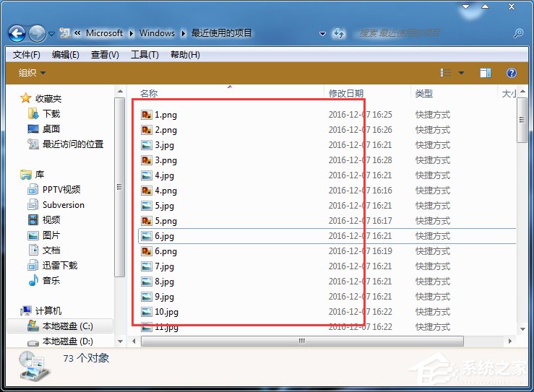
Task: Open the 迅雷下载 library
Action: coord(53,266)
